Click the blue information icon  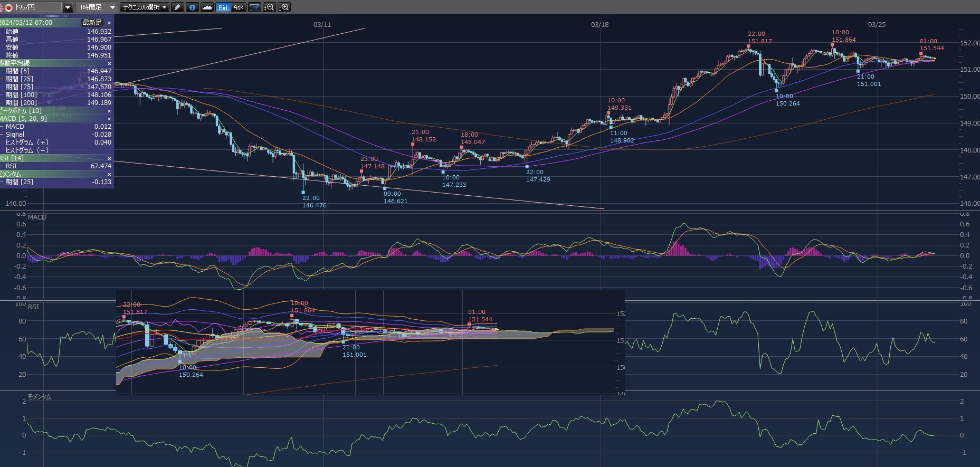[192, 7]
